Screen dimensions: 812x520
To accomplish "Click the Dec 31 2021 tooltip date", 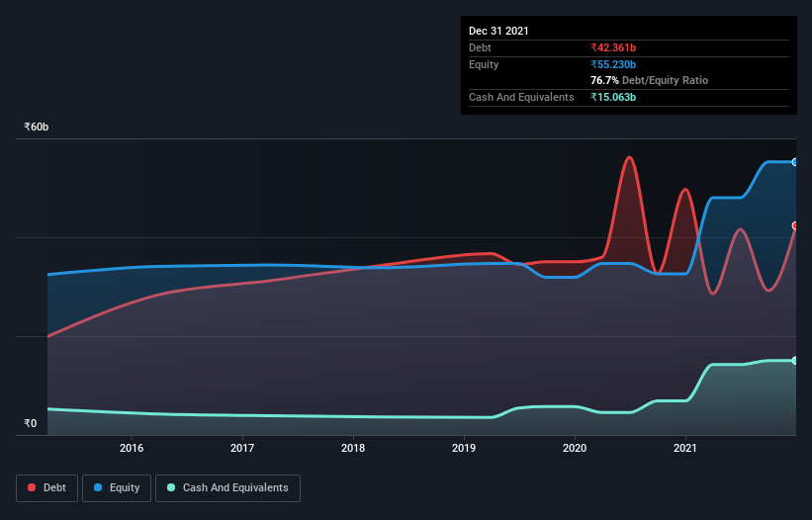I will click(x=498, y=31).
